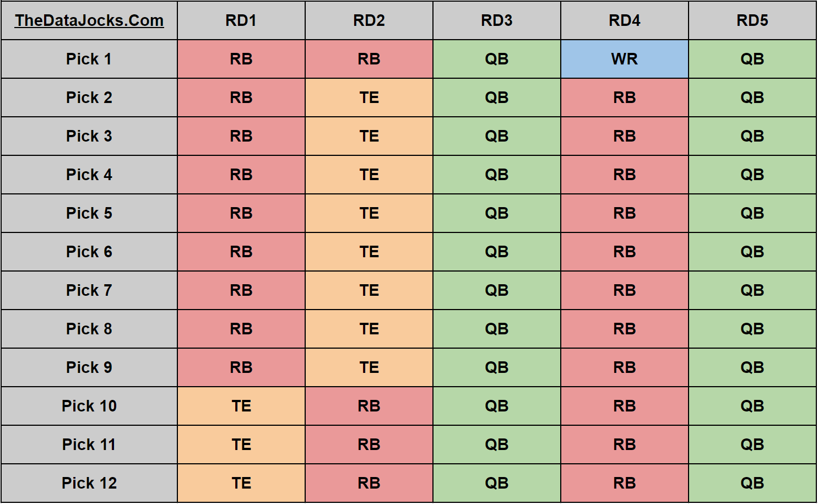
Task: Select the Pick 5 RD1 RB cell
Action: pyautogui.click(x=241, y=213)
